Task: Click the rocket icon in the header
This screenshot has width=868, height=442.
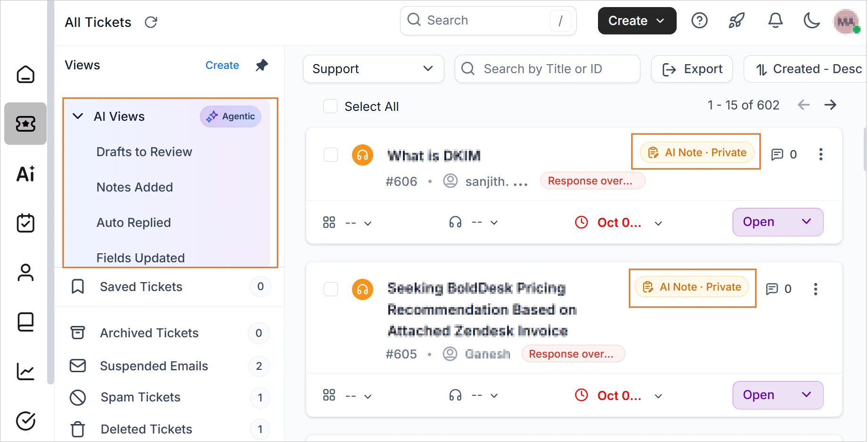Action: point(737,21)
